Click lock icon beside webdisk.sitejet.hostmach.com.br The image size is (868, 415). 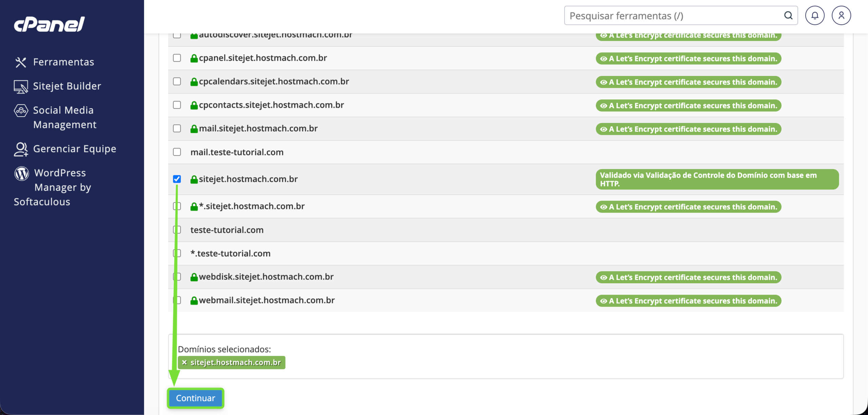pos(194,277)
